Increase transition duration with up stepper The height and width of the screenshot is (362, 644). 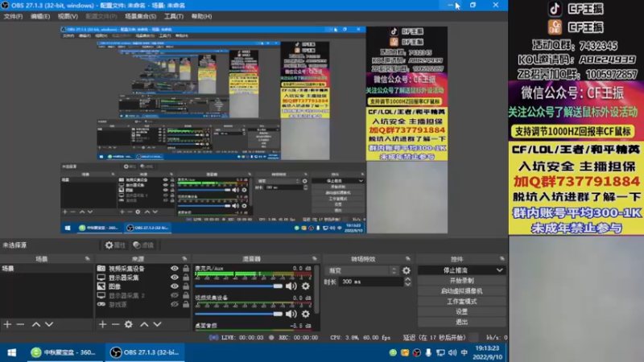[x=407, y=279]
